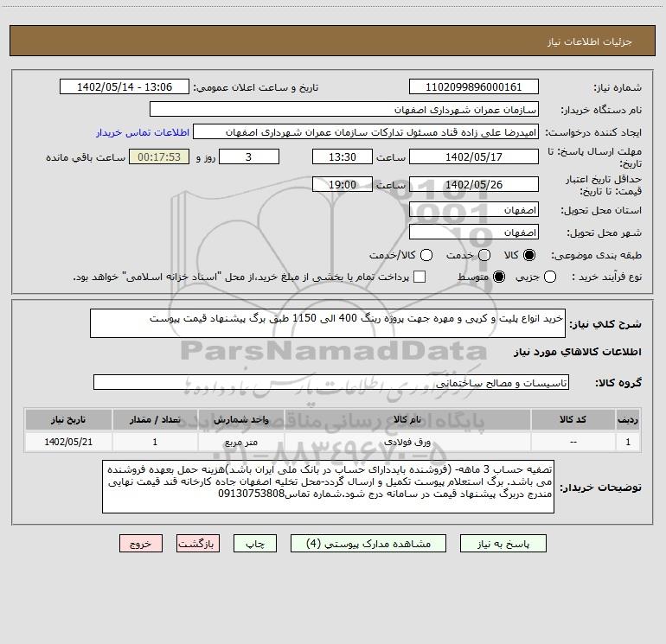Click the goods group تاسیسات و مصالح ساختمانی field

click(x=331, y=382)
